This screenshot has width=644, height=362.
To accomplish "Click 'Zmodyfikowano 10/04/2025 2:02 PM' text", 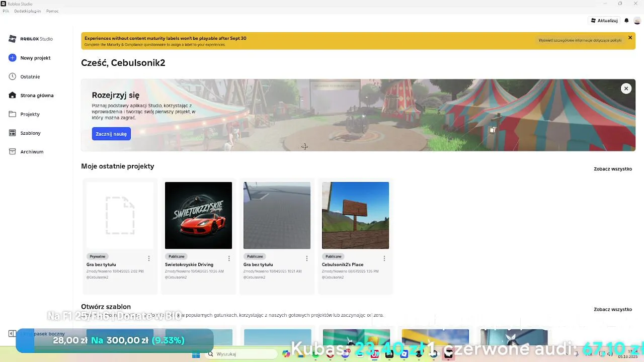I will (115, 271).
